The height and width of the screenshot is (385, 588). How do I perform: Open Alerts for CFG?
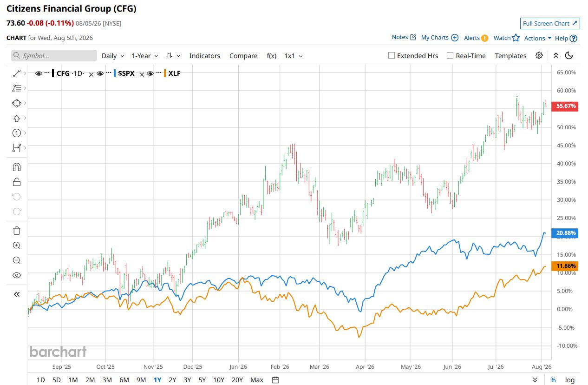pos(476,38)
